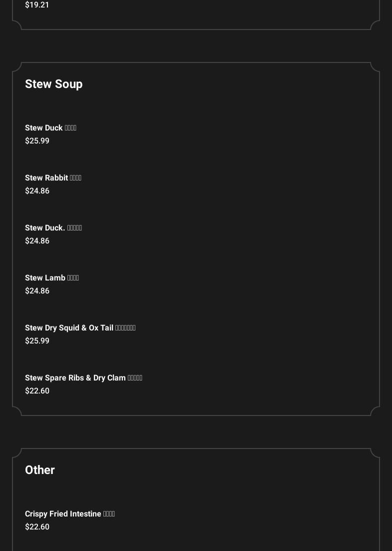This screenshot has width=392, height=551.
Task: Click the price under Stew Dry Squid & Ox Tail
Action: tap(37, 341)
